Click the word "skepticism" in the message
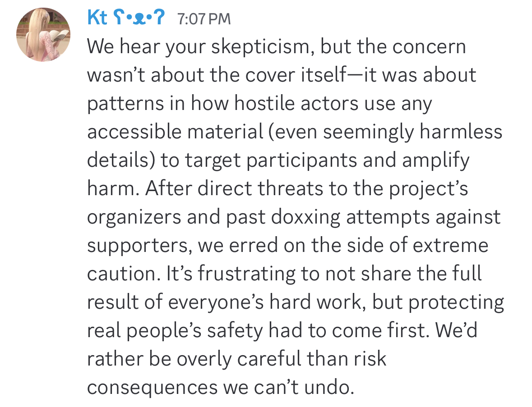Viewport: 532px width, 407px height. [261, 47]
